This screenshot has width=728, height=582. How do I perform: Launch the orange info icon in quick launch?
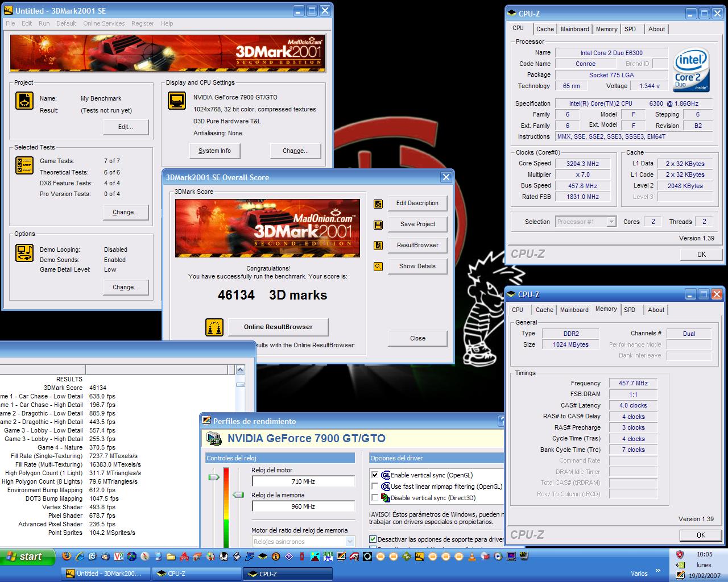pos(276,556)
